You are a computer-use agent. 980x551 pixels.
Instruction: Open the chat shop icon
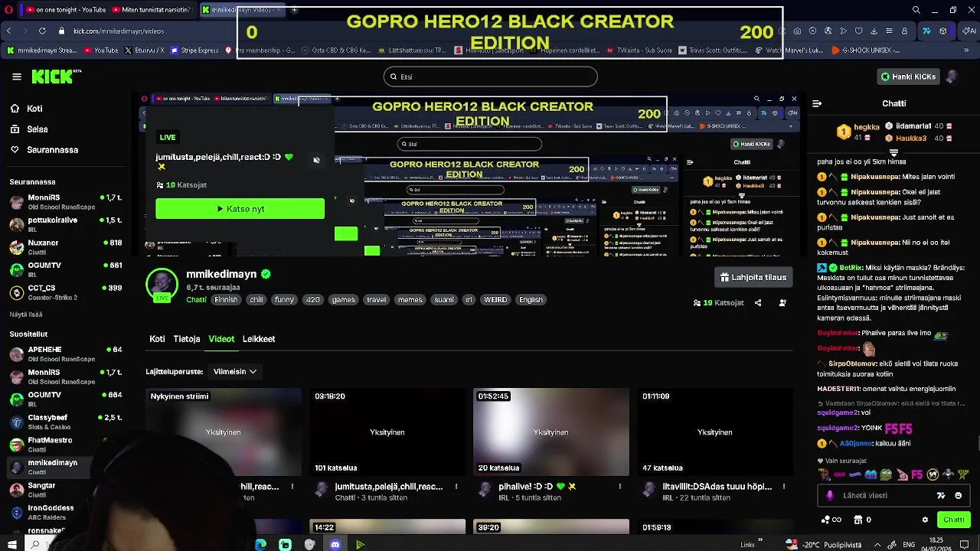(x=858, y=520)
